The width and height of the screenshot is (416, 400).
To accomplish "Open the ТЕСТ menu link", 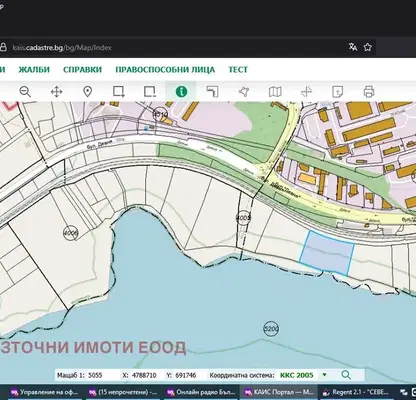I will (x=238, y=70).
